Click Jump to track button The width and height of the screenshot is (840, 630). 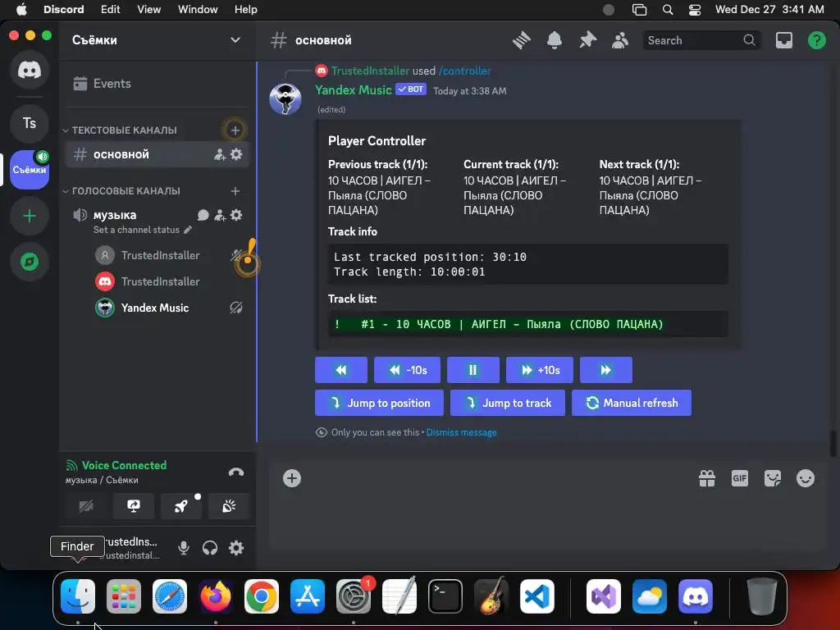pos(508,403)
